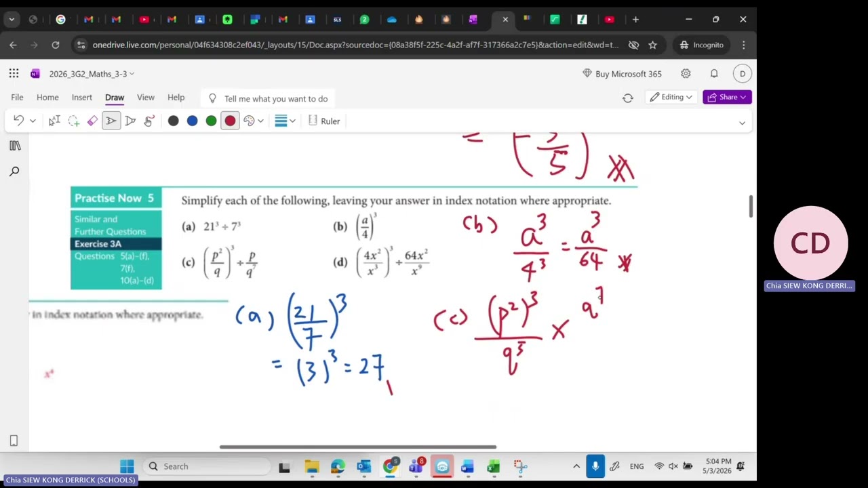Screen dimensions: 868x488
Task: Open the View tab
Action: 146,98
